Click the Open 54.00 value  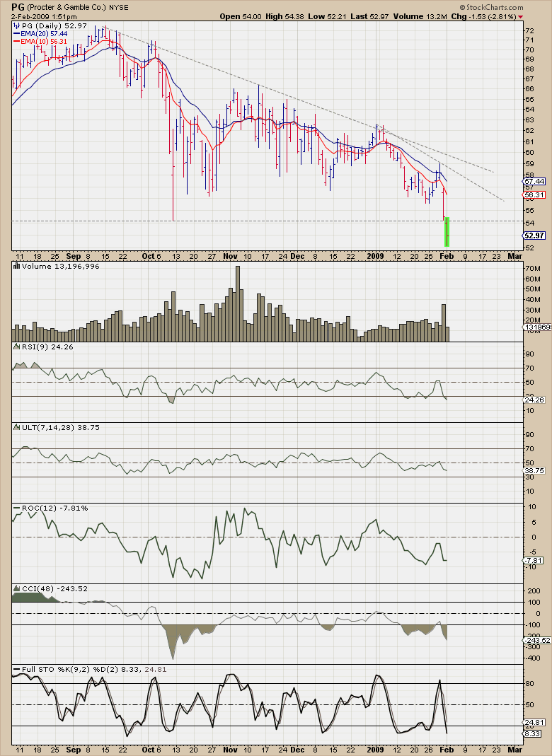[x=240, y=16]
